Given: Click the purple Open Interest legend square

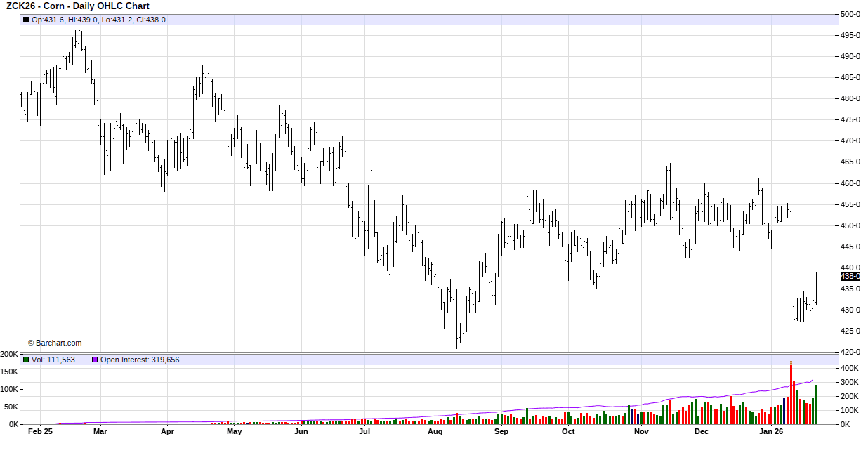Looking at the screenshot, I should pos(95,360).
